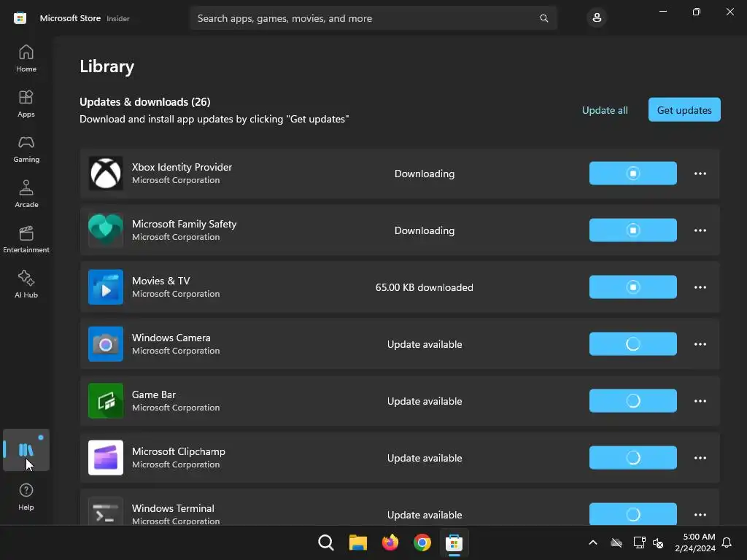The width and height of the screenshot is (747, 560).
Task: Click the Xbox Identity Provider name
Action: coord(182,167)
